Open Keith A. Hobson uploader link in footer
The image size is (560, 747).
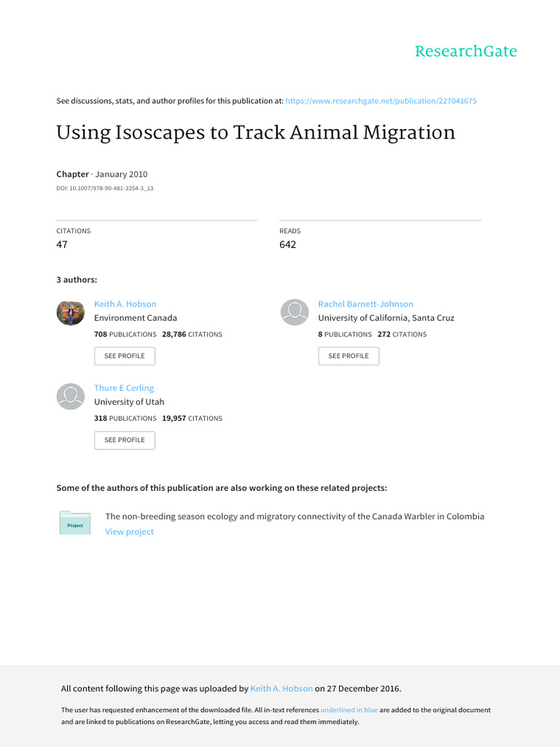pos(281,689)
